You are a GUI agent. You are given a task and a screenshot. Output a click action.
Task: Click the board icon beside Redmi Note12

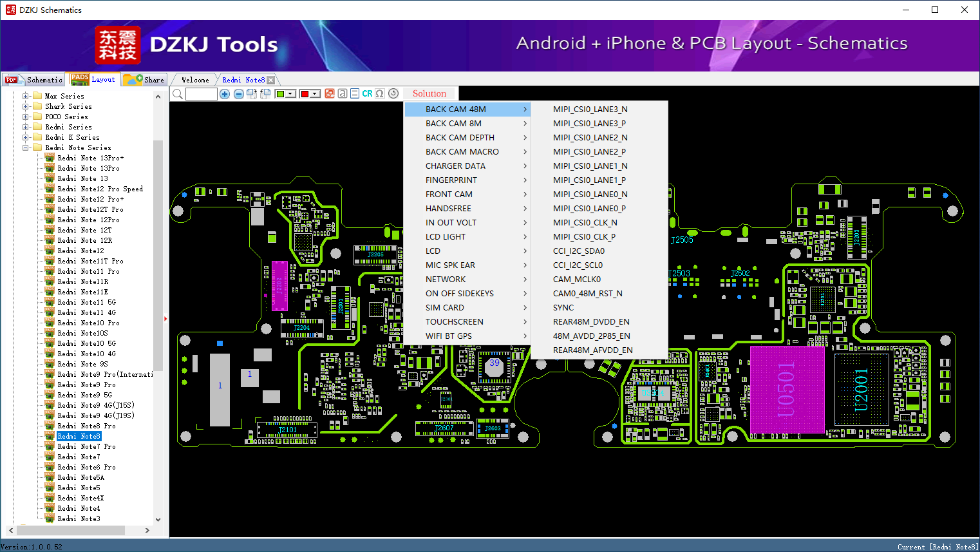pos(50,251)
